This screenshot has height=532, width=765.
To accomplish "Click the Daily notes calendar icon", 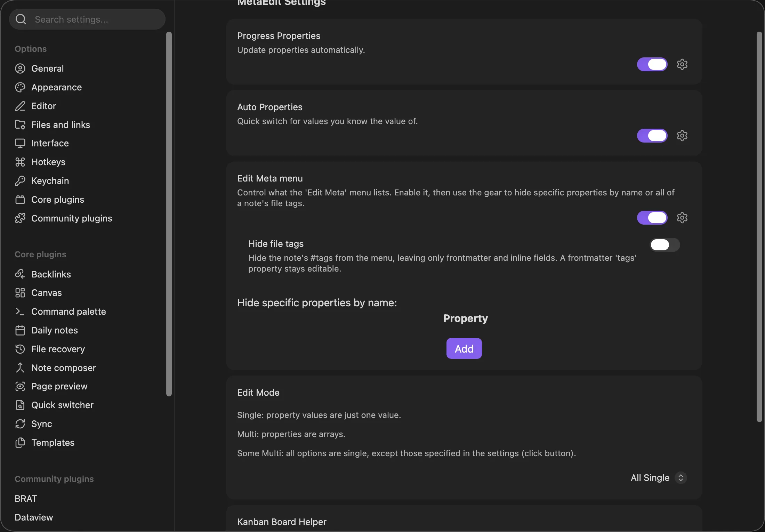I will click(20, 330).
